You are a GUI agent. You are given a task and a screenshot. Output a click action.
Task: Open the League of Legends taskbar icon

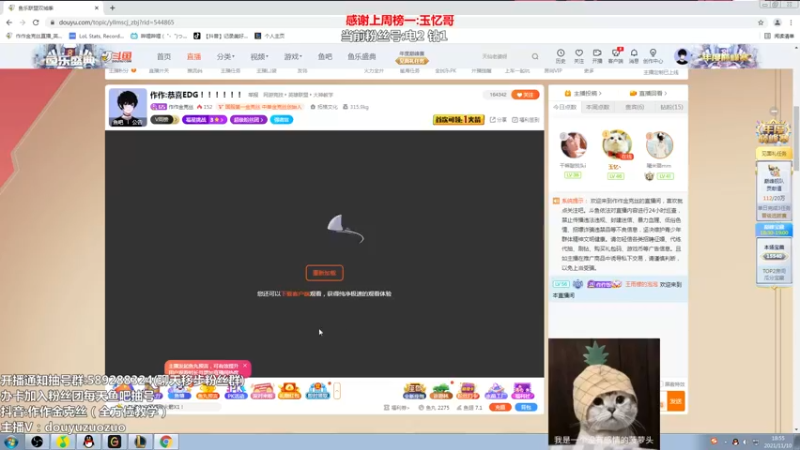[x=140, y=441]
